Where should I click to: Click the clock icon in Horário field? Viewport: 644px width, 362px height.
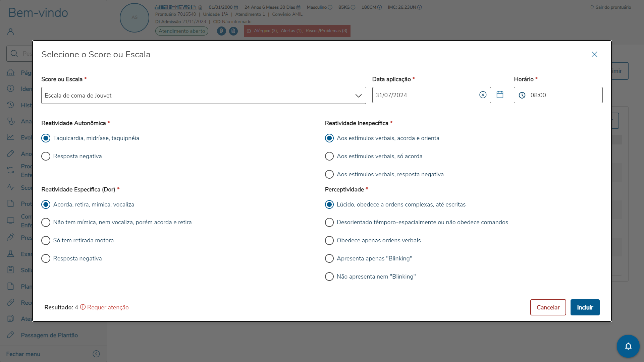point(522,95)
